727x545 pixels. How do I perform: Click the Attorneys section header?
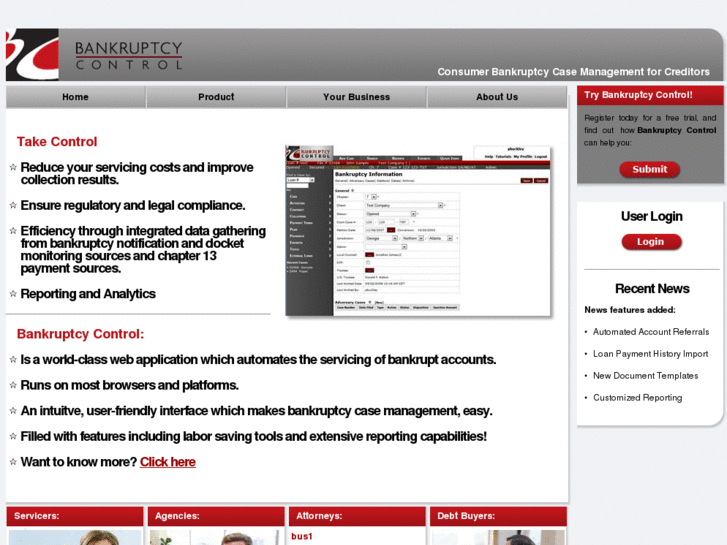357,516
